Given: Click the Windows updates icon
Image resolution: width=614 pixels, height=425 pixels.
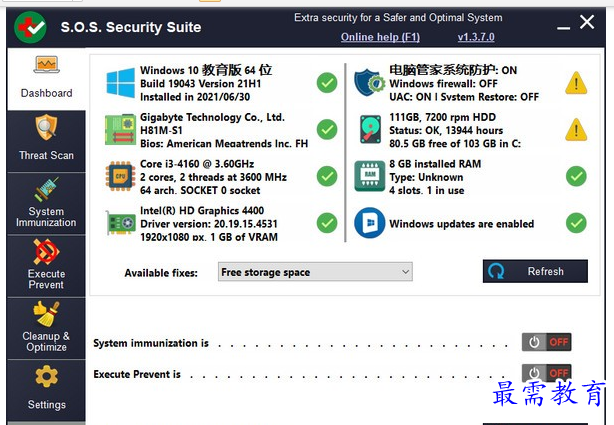Looking at the screenshot, I should (369, 223).
